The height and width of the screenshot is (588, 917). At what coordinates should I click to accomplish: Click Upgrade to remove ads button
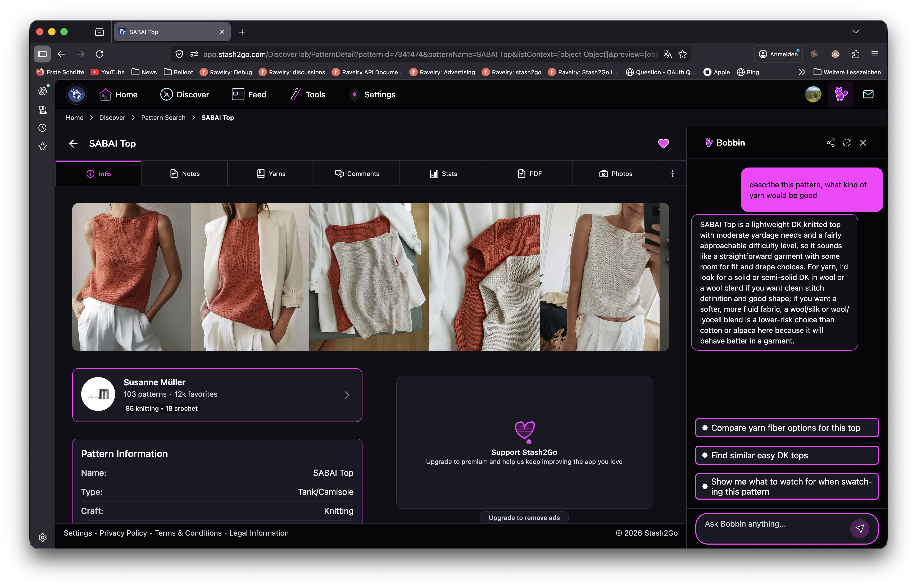[x=524, y=518]
